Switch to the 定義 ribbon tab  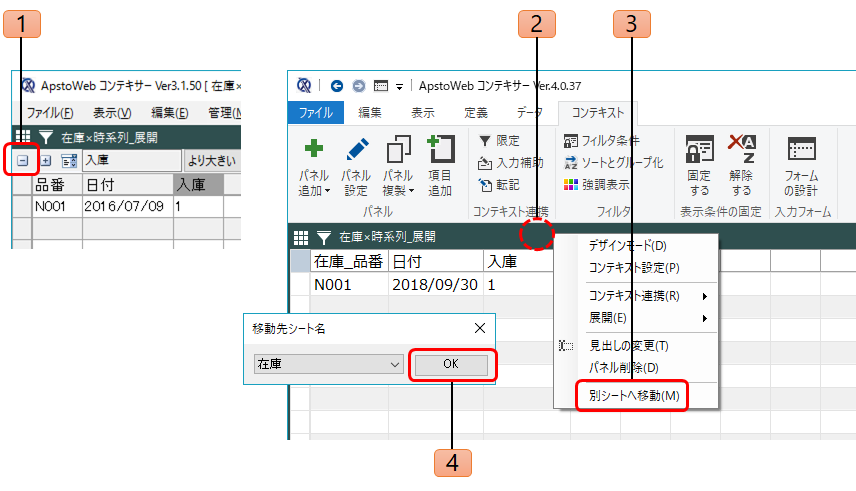click(x=475, y=113)
